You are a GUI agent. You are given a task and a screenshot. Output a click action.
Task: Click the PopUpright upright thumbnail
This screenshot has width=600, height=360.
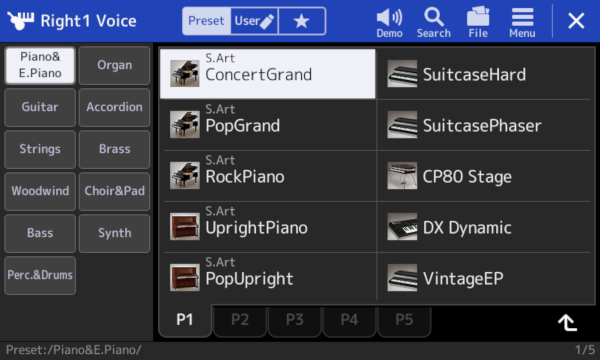185,277
